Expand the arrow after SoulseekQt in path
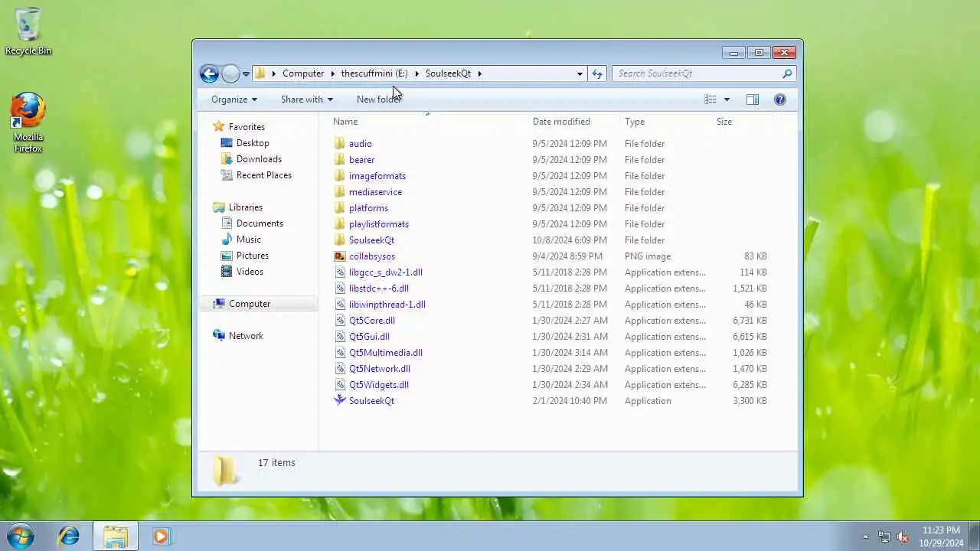This screenshot has width=980, height=551. click(x=480, y=73)
